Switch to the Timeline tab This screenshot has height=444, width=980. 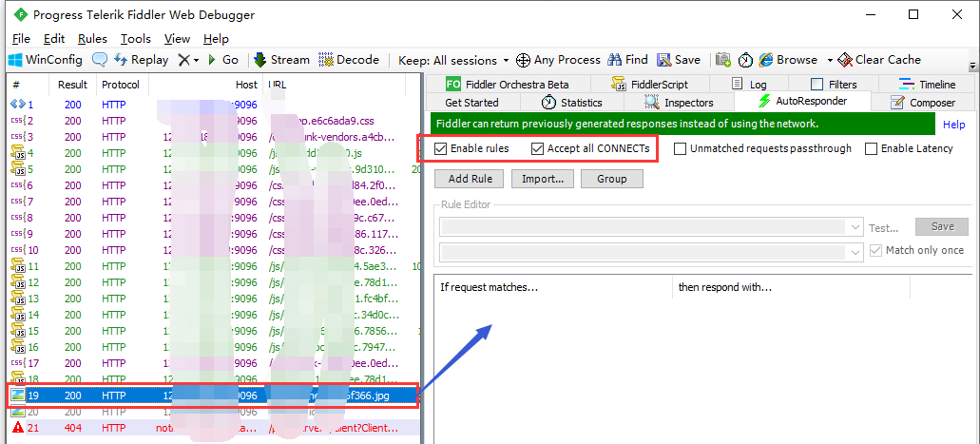coord(928,85)
